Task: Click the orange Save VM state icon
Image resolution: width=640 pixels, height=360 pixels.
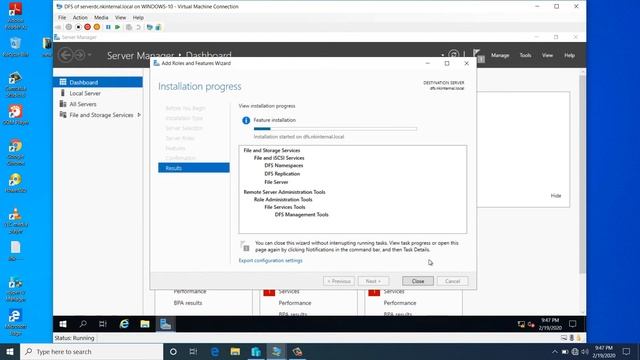Action: (x=97, y=27)
